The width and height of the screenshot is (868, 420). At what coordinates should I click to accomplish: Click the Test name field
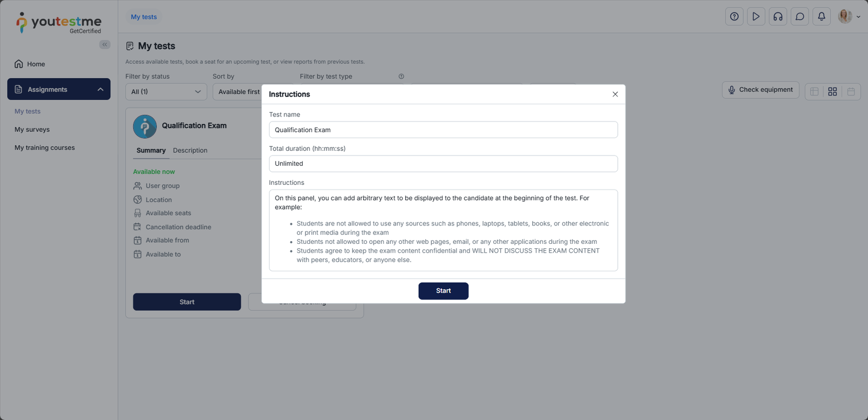(443, 130)
